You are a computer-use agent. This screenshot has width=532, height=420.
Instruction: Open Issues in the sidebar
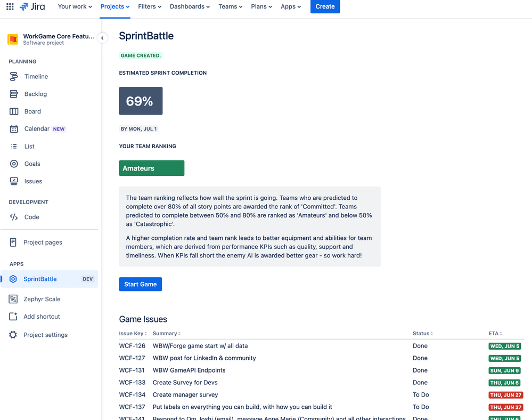tap(33, 181)
